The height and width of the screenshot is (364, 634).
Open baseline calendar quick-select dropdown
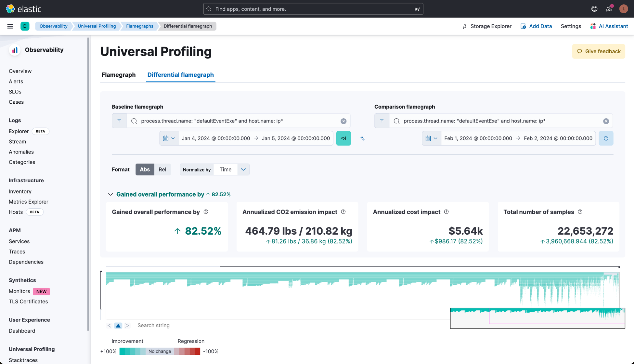(x=169, y=139)
